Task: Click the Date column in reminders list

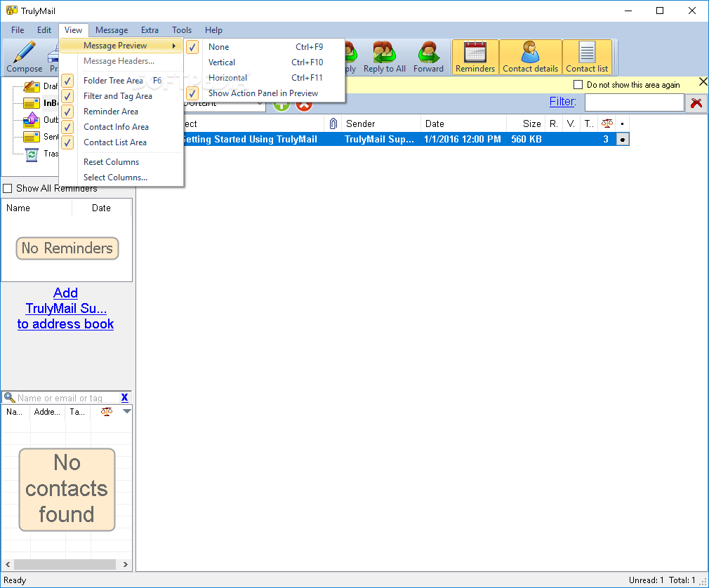Action: (x=101, y=208)
